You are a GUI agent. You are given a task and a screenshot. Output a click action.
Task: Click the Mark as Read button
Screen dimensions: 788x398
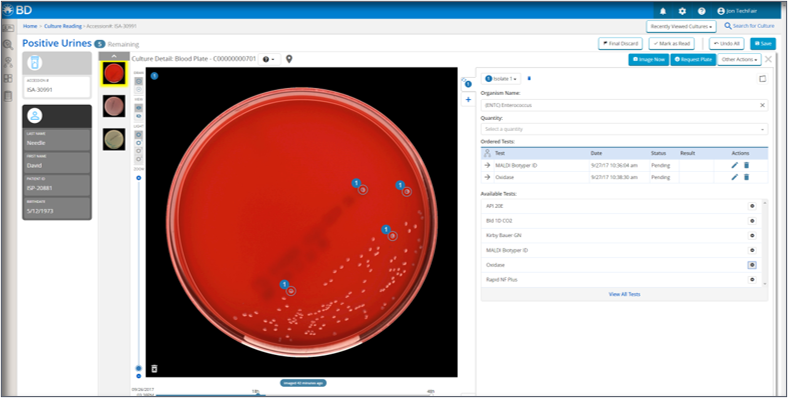(671, 44)
